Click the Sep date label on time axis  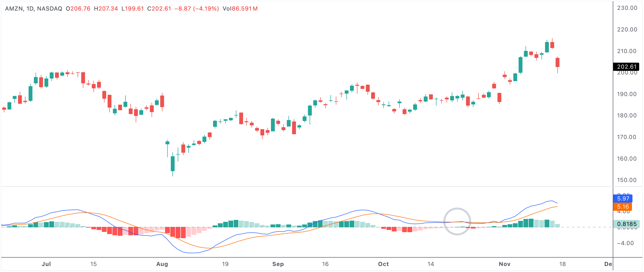point(278,264)
